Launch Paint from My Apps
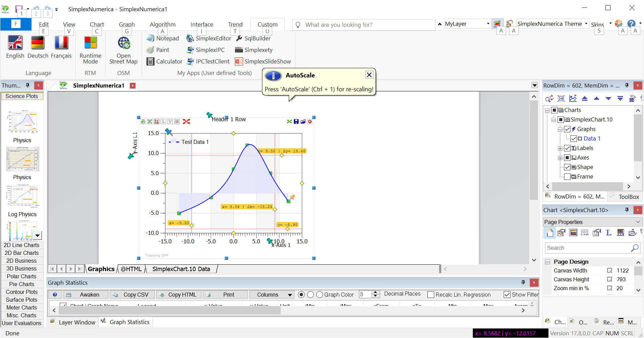Viewport: 644px width, 338px height. [158, 50]
